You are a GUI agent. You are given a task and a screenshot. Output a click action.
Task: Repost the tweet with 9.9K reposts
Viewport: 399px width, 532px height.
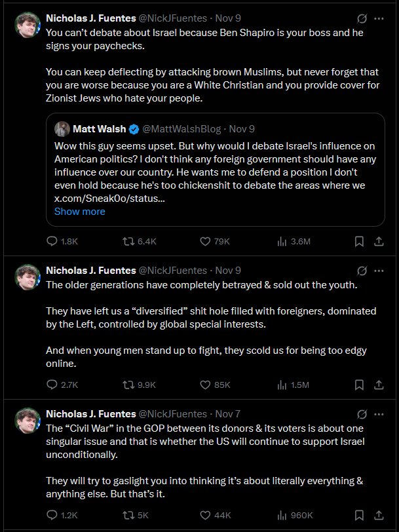click(x=139, y=385)
